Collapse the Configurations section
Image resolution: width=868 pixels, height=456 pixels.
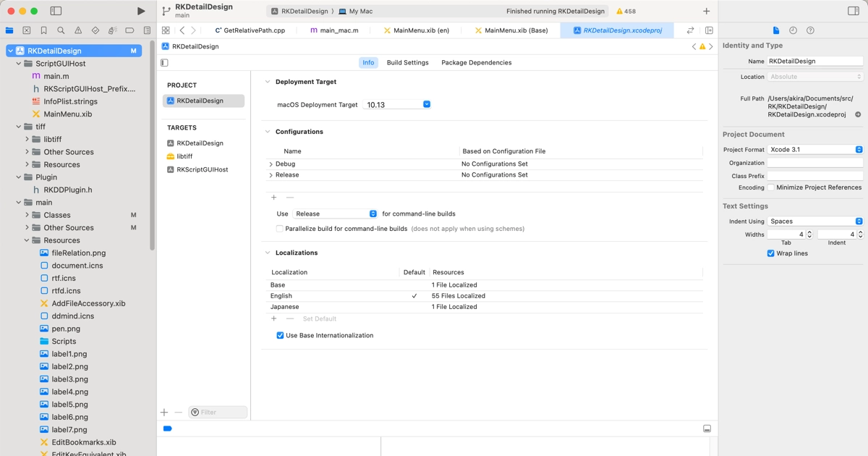268,132
